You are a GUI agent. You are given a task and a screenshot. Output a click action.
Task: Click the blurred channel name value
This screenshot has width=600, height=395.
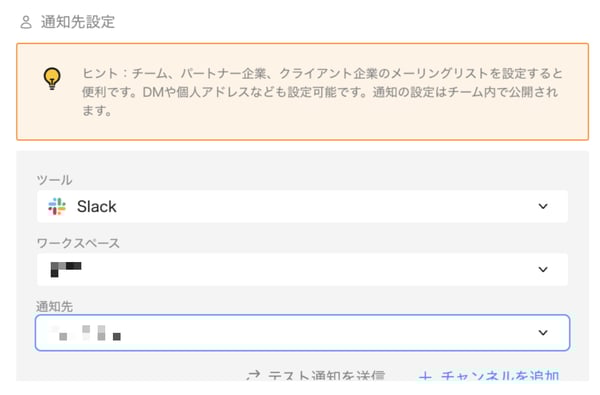click(x=86, y=333)
